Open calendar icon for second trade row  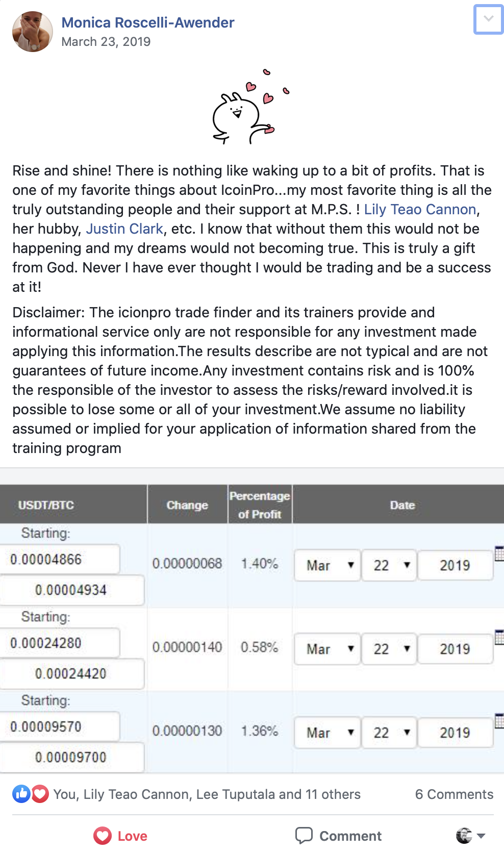(x=499, y=637)
